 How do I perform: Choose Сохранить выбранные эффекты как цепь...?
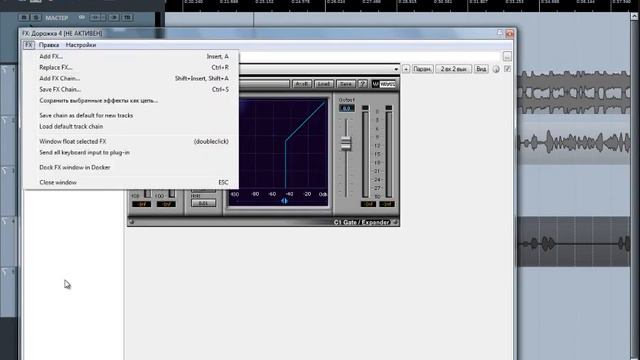click(131, 100)
